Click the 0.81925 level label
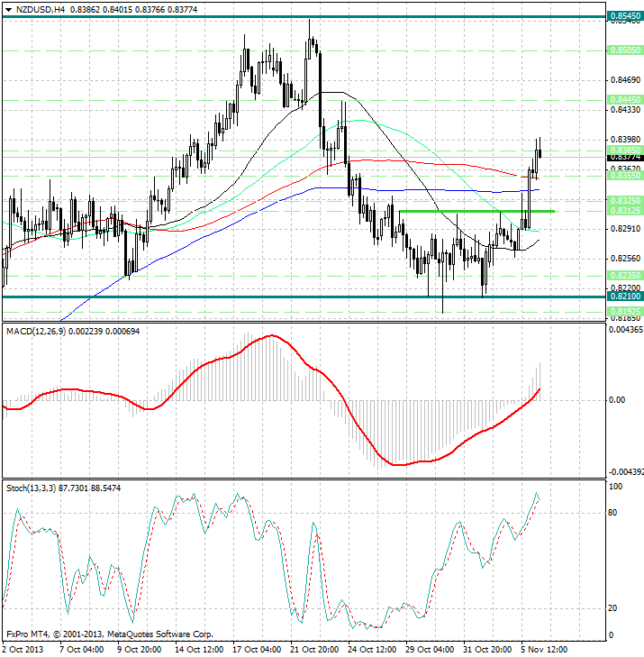 (x=624, y=311)
